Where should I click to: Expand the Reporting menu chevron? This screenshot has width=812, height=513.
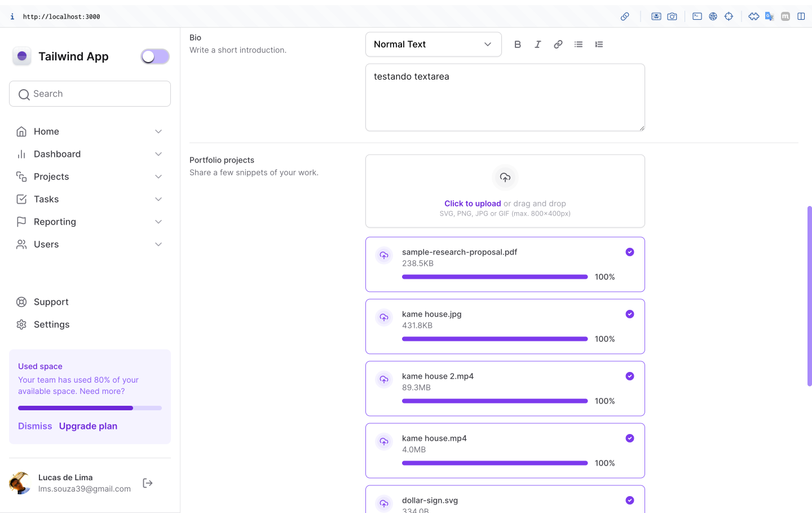point(158,222)
